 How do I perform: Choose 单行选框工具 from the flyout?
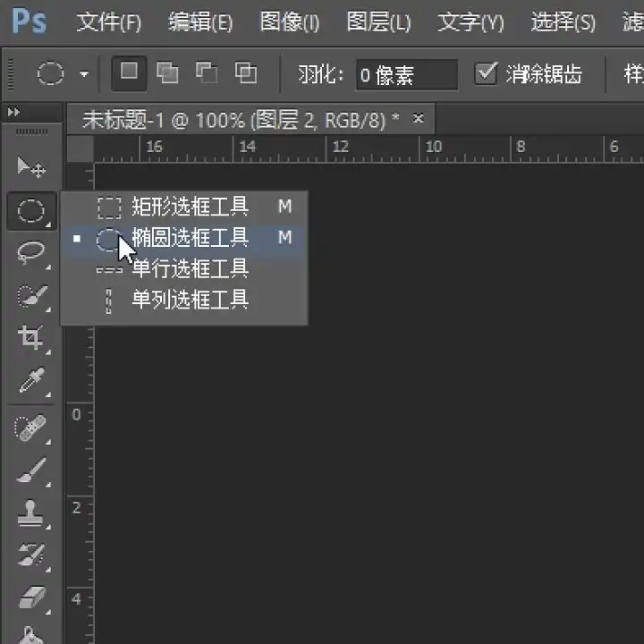(x=190, y=268)
